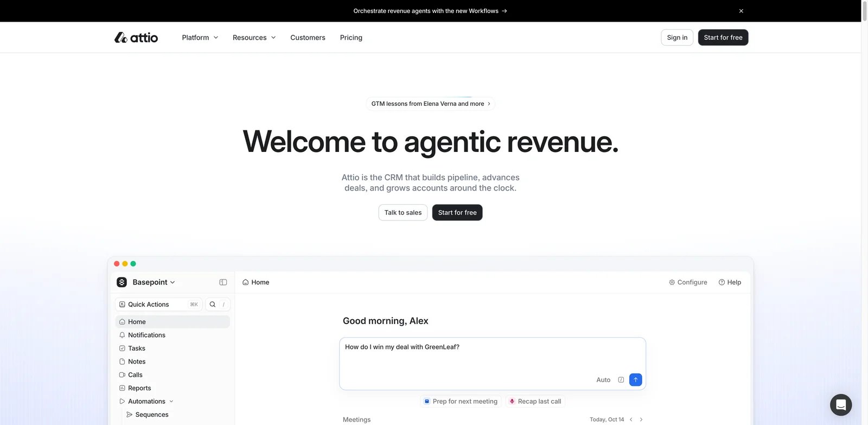Click the Reports chart icon
This screenshot has width=868, height=425.
click(122, 388)
